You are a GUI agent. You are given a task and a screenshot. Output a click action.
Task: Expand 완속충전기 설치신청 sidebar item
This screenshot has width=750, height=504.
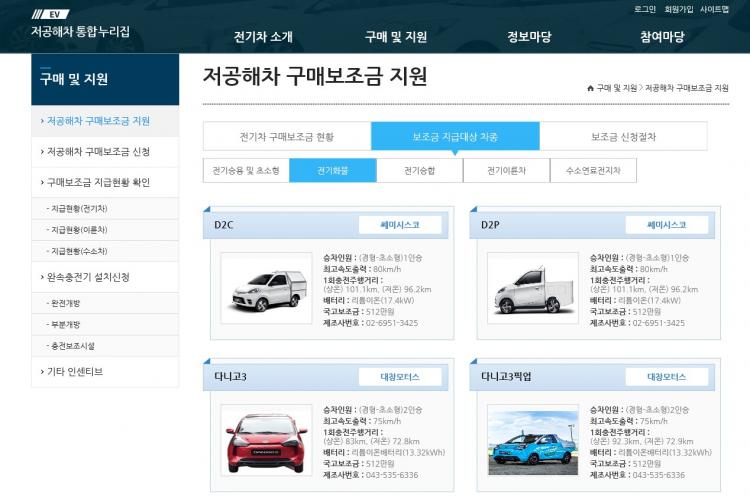(105, 277)
